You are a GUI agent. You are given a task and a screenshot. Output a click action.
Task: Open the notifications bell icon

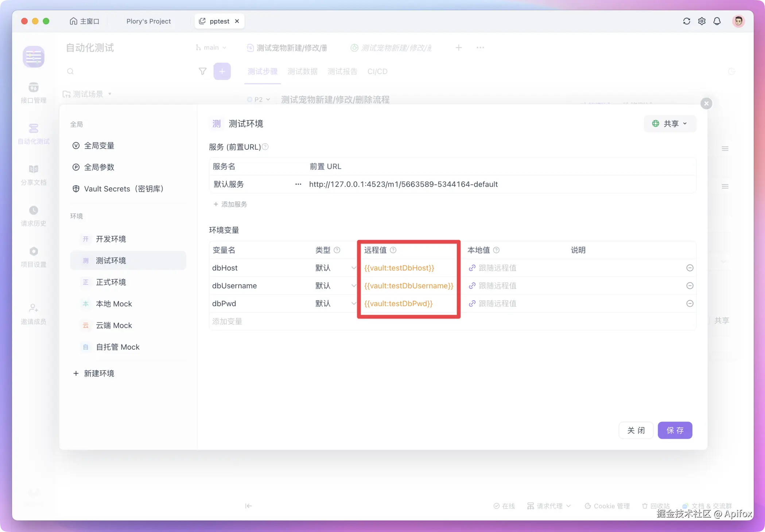click(x=717, y=21)
